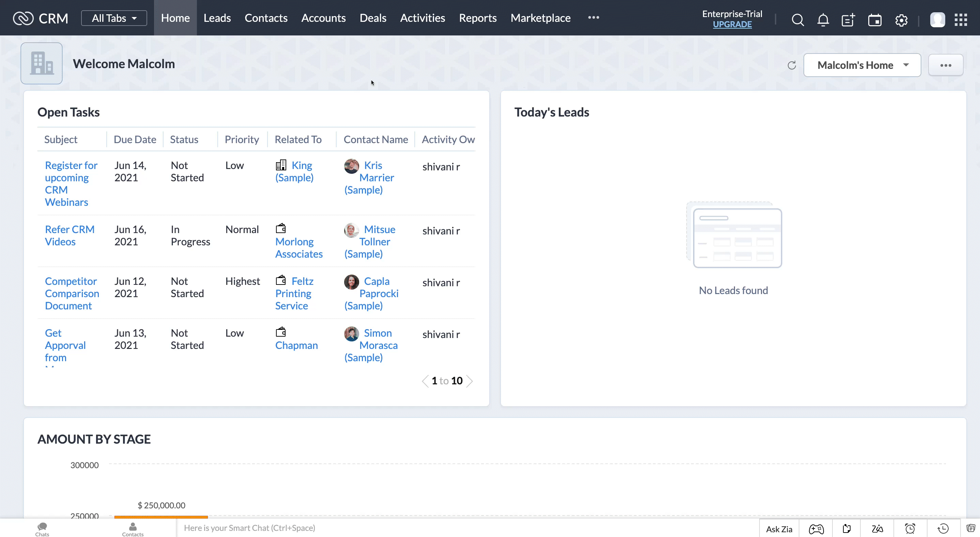Expand the All Tabs dropdown
The width and height of the screenshot is (980, 537).
114,18
